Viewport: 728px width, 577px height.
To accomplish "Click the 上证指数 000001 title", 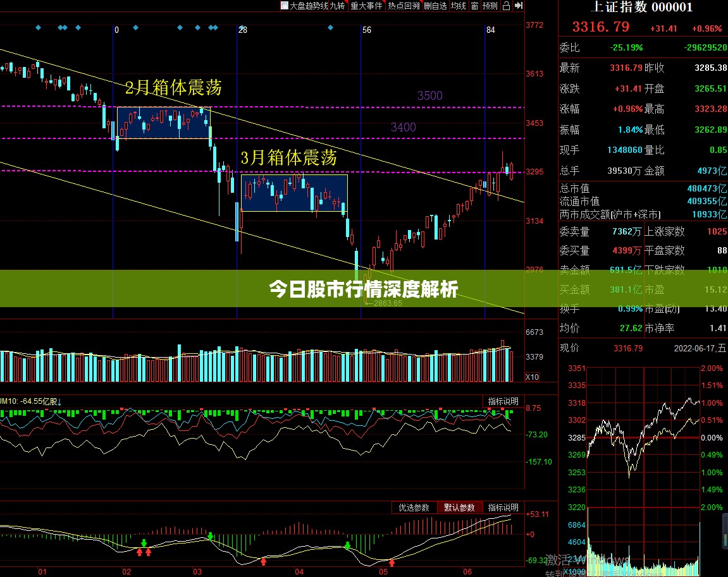I will 641,7.
